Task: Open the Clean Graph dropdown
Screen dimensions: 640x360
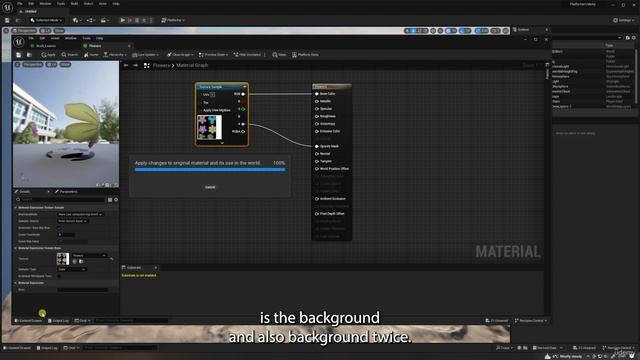Action: pyautogui.click(x=180, y=55)
